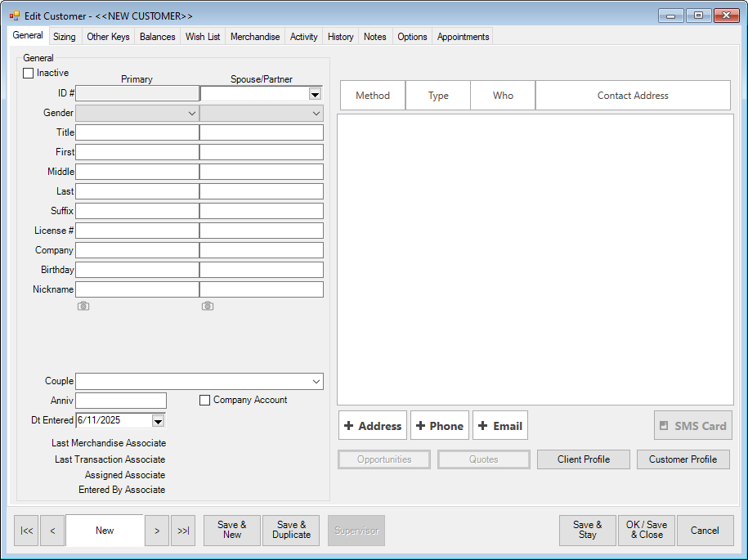Add a new Address contact

click(x=373, y=426)
